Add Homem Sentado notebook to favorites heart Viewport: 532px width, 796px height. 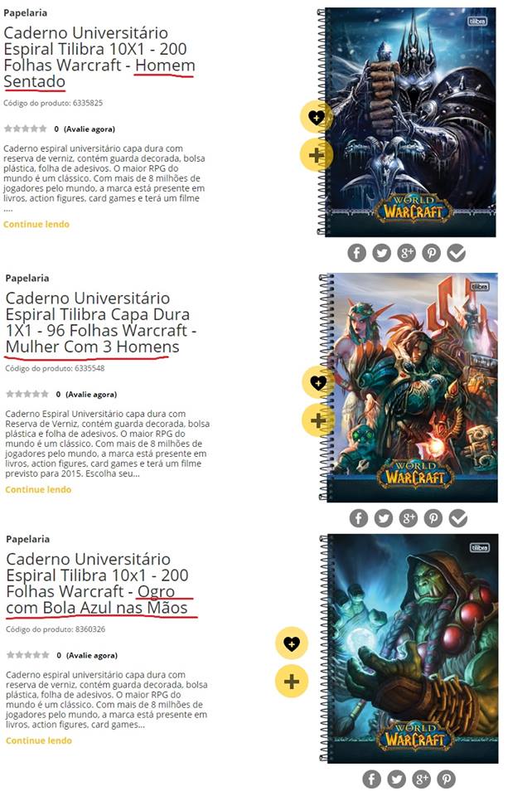click(x=317, y=117)
